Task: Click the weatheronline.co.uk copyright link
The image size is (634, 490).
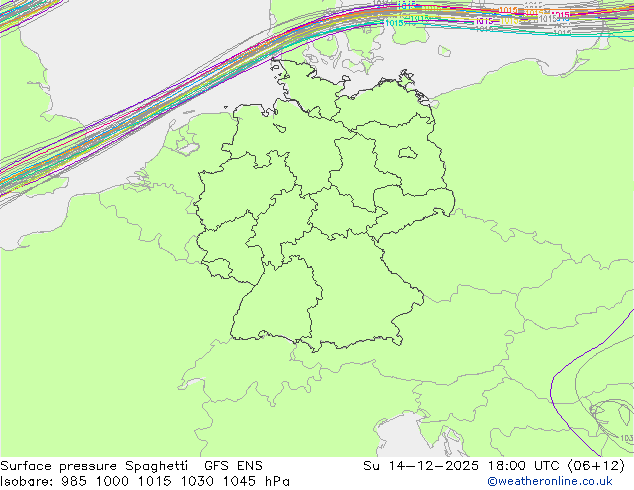Action: coord(549,481)
